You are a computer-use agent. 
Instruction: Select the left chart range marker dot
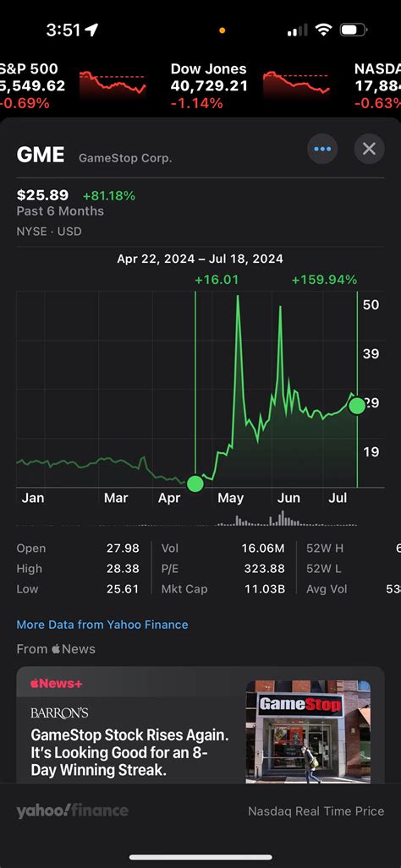tap(195, 483)
